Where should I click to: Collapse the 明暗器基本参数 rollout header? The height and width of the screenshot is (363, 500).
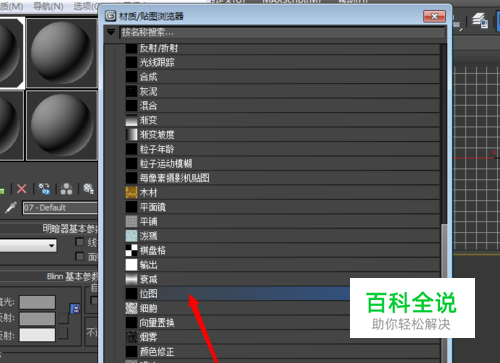pos(49,229)
